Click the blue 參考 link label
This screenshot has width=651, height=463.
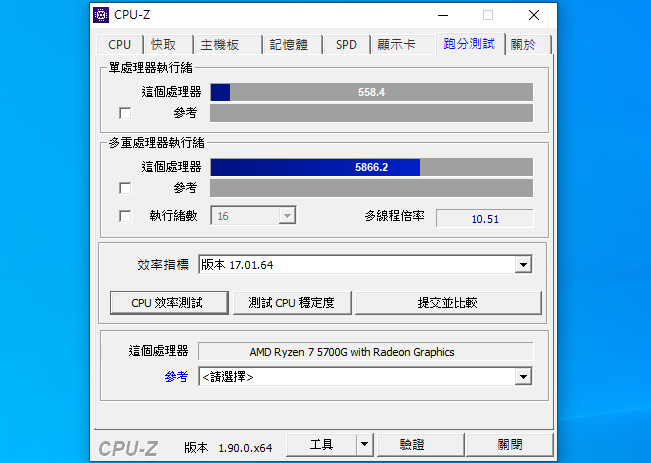[176, 377]
